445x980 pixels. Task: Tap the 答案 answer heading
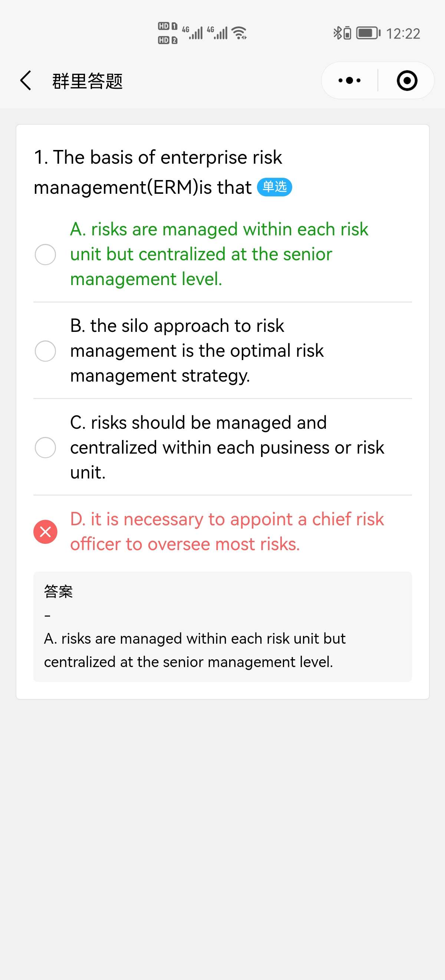click(58, 591)
